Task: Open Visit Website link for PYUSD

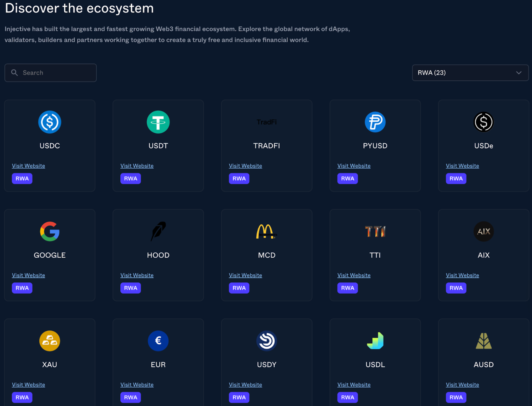Action: (354, 166)
